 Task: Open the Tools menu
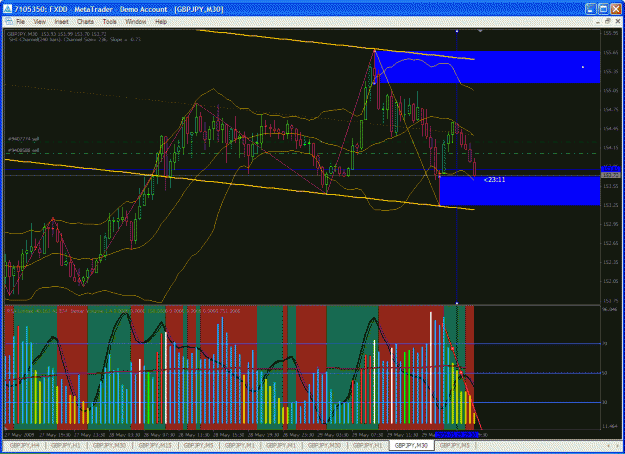[x=109, y=22]
